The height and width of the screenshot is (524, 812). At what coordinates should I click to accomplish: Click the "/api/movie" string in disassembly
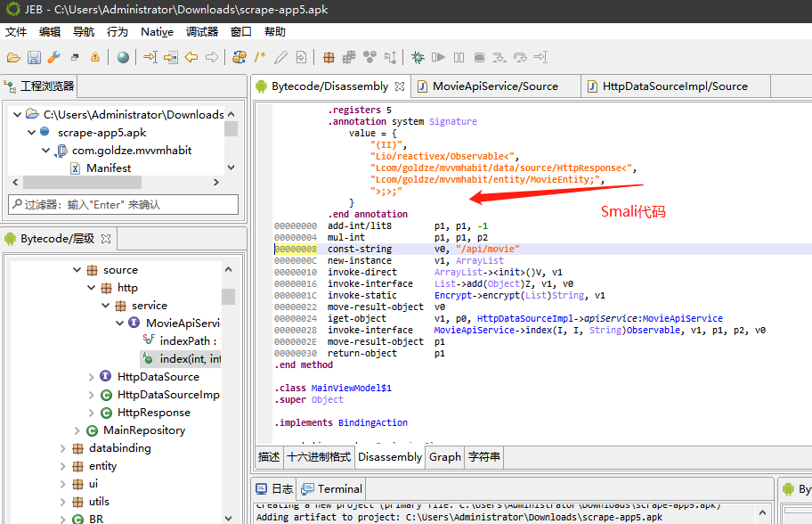487,250
